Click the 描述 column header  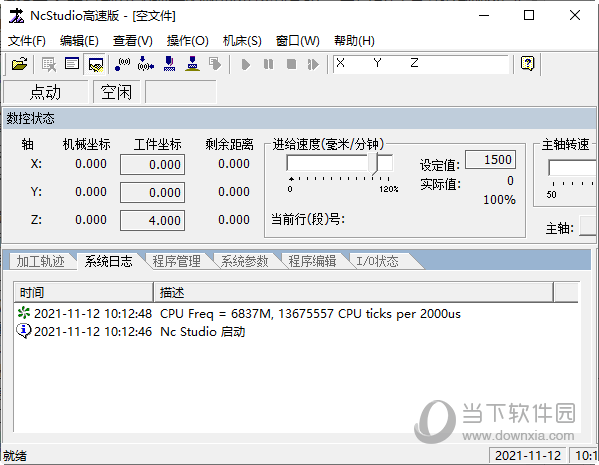(353, 293)
